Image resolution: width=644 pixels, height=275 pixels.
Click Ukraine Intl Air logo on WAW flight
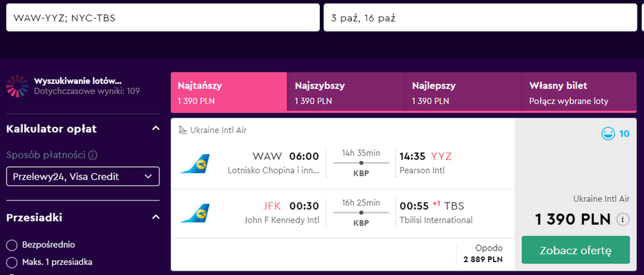tap(195, 163)
